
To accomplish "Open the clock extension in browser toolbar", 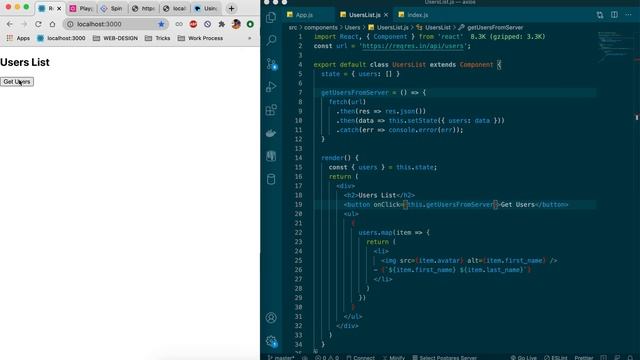I will 207,24.
